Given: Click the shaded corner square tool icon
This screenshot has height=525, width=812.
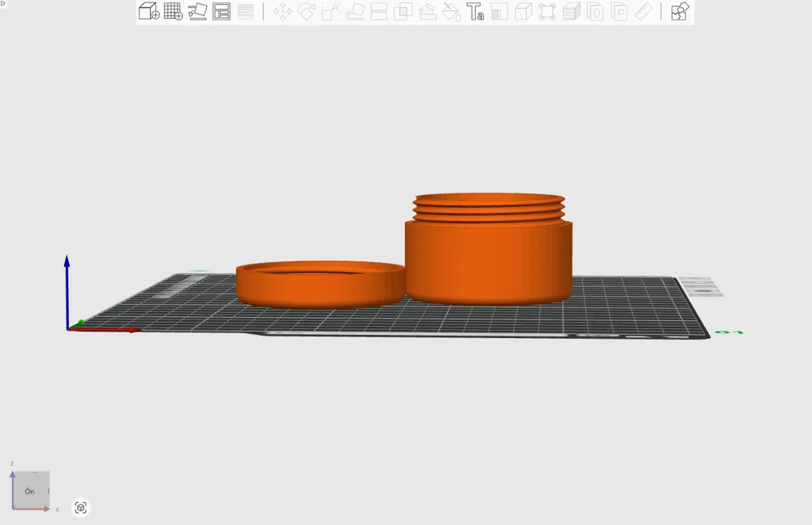Looking at the screenshot, I should pos(499,11).
